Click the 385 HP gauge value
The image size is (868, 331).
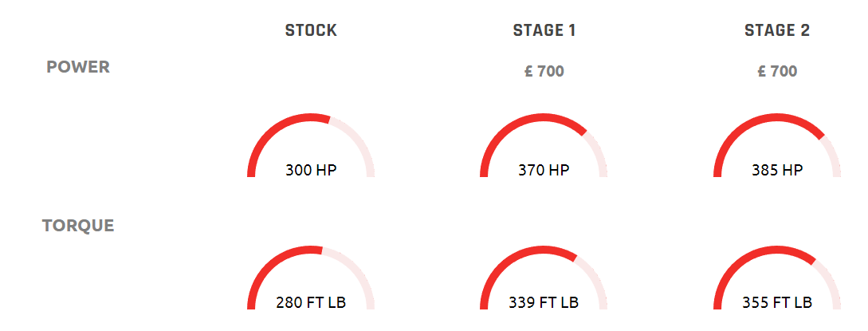[x=777, y=170]
